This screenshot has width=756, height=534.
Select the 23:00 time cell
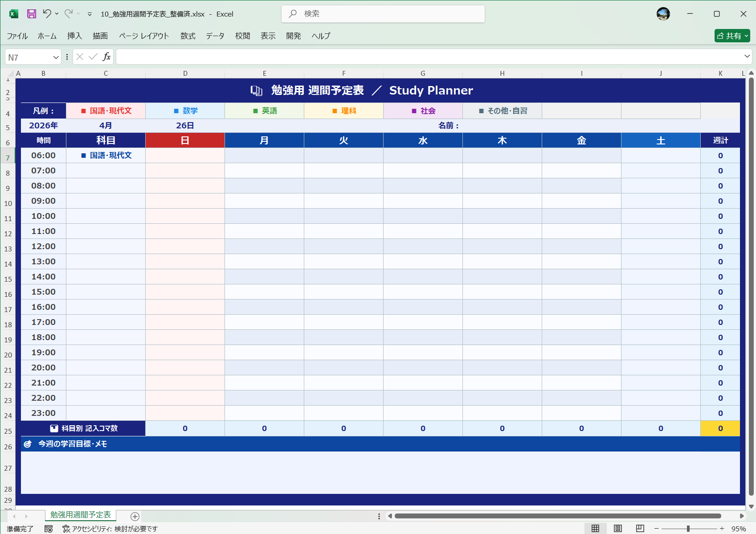click(x=44, y=413)
